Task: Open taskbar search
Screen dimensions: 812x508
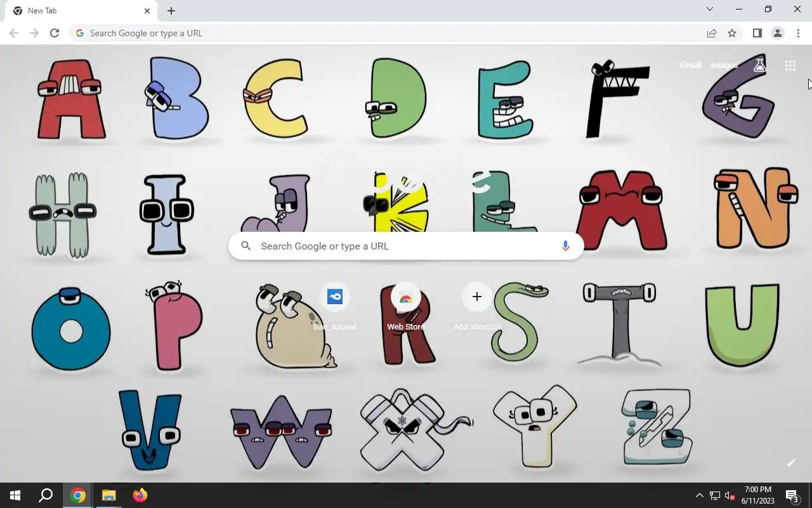Action: click(46, 495)
